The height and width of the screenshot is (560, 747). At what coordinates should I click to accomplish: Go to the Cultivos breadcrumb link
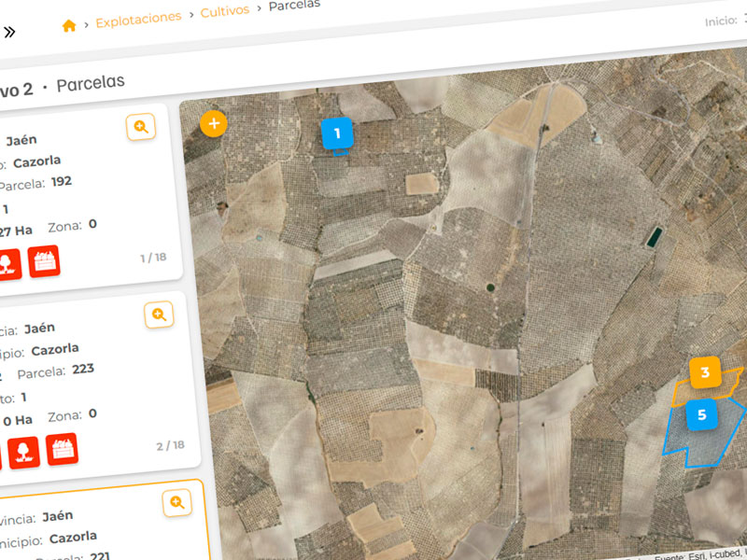coord(224,12)
